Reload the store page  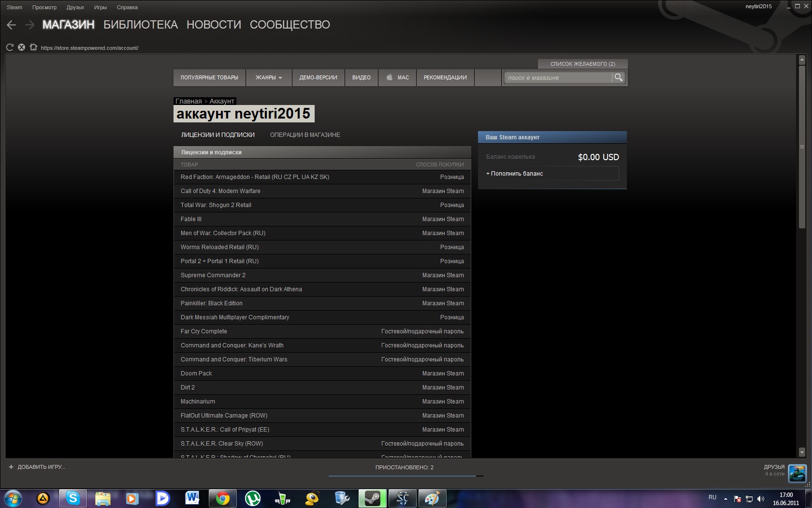click(10, 47)
